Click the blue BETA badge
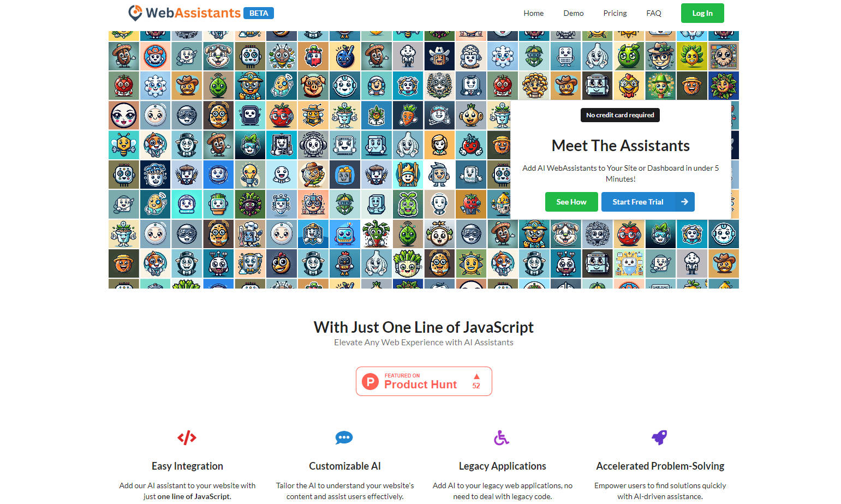The width and height of the screenshot is (841, 504). click(259, 13)
